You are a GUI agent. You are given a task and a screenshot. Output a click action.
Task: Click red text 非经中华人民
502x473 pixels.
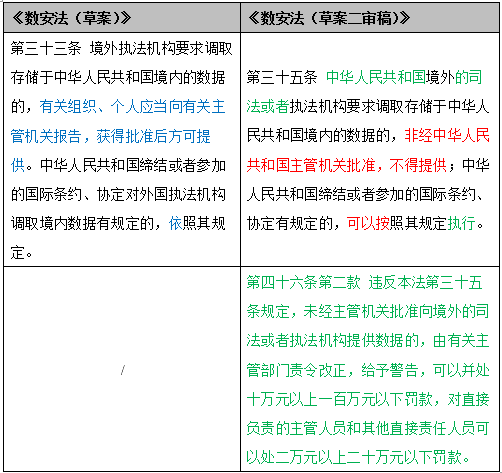447,136
